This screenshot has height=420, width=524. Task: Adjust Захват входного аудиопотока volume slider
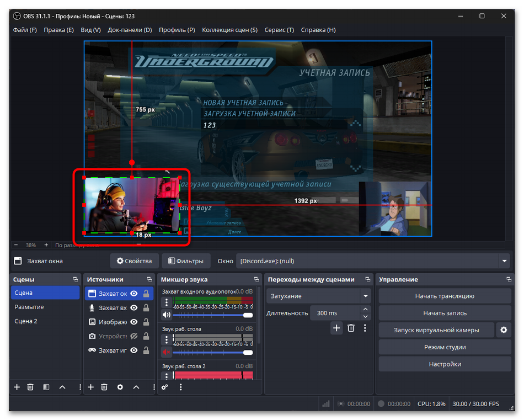(x=212, y=315)
